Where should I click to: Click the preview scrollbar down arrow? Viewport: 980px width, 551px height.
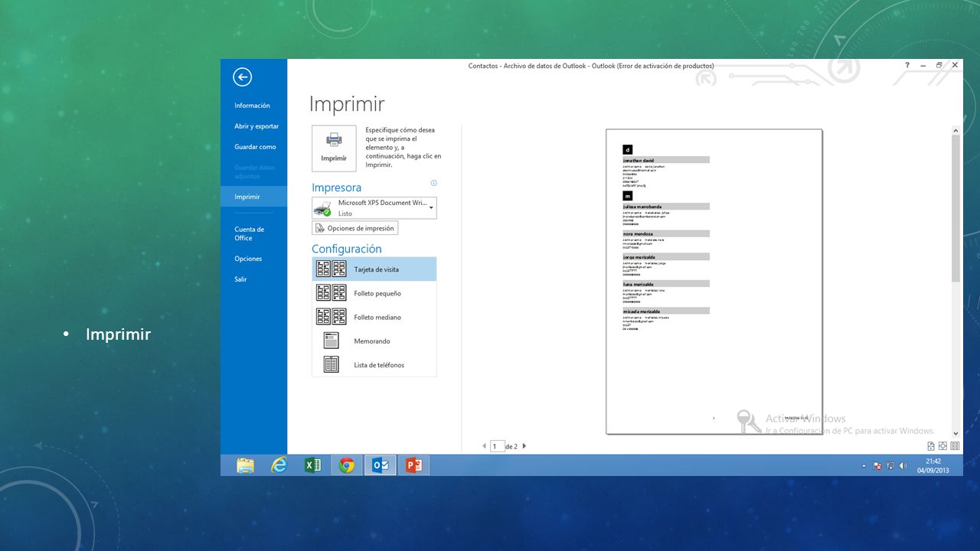click(x=955, y=433)
